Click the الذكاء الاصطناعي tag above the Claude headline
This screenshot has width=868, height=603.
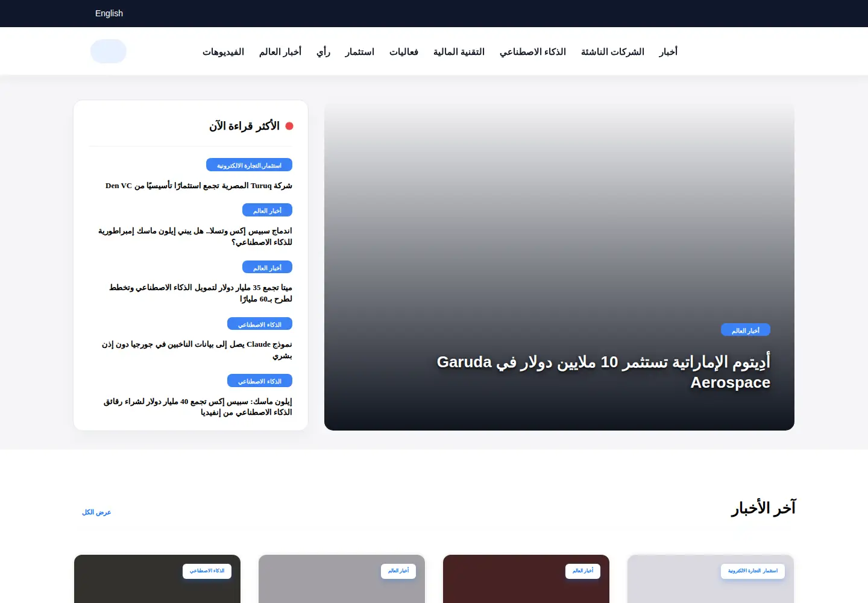(x=260, y=324)
